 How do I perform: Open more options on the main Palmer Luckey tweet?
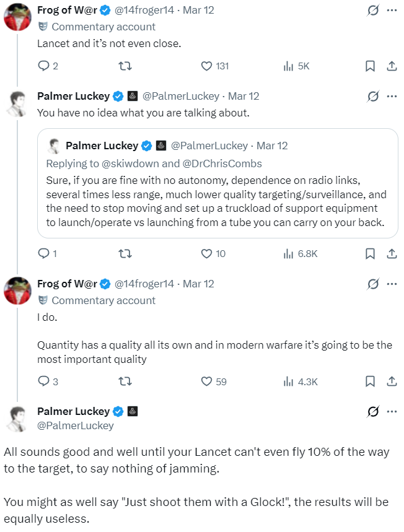tap(391, 411)
